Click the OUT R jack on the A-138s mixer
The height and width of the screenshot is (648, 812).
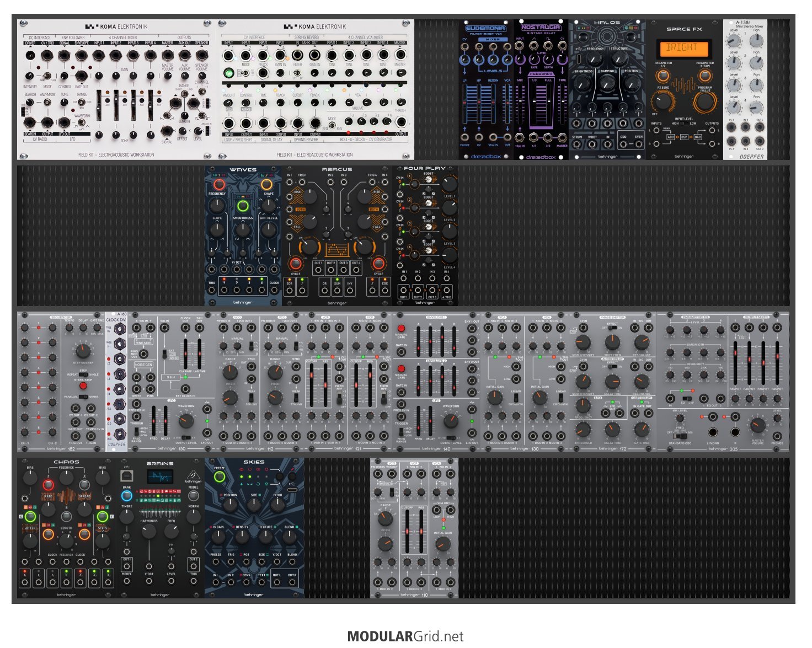pos(760,141)
